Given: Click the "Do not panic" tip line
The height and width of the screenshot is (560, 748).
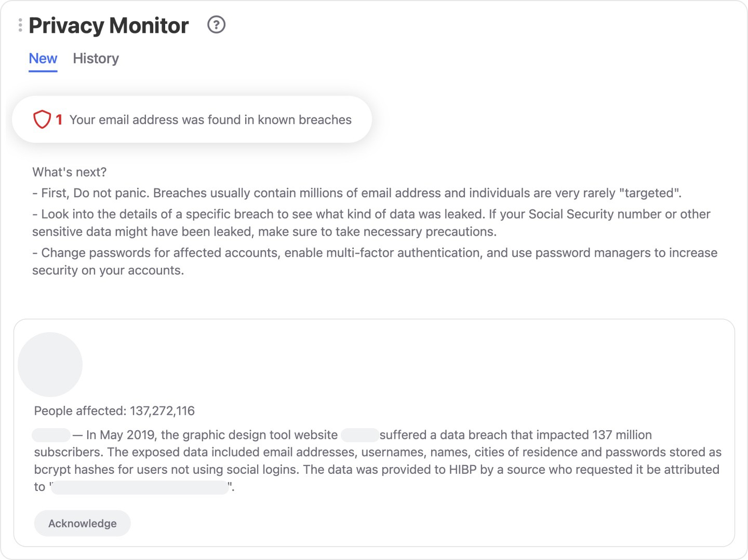Looking at the screenshot, I should 356,193.
